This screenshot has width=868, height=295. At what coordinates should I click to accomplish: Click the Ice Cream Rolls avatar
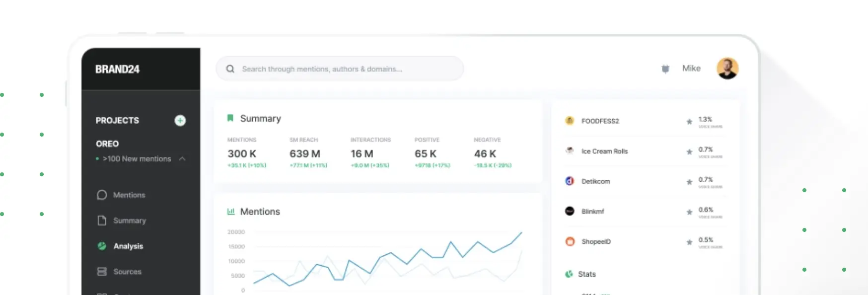[x=570, y=150]
